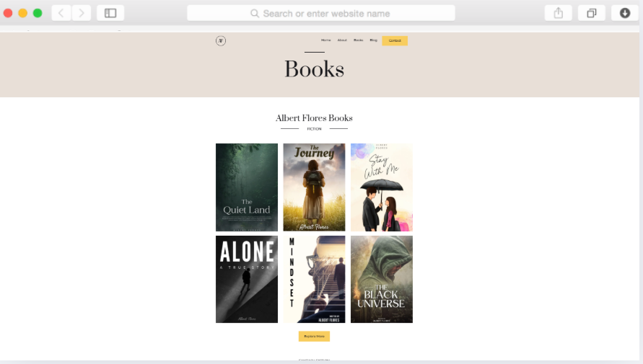643x364 pixels.
Task: Open the downloads arrow icon
Action: pyautogui.click(x=624, y=13)
